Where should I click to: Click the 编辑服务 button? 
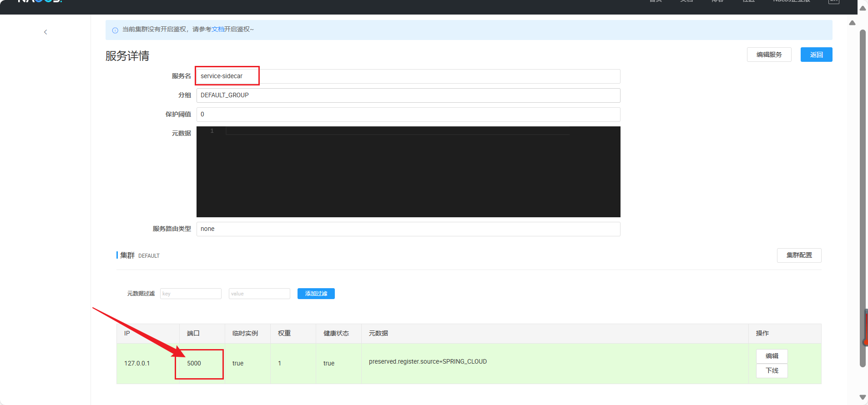coord(769,55)
